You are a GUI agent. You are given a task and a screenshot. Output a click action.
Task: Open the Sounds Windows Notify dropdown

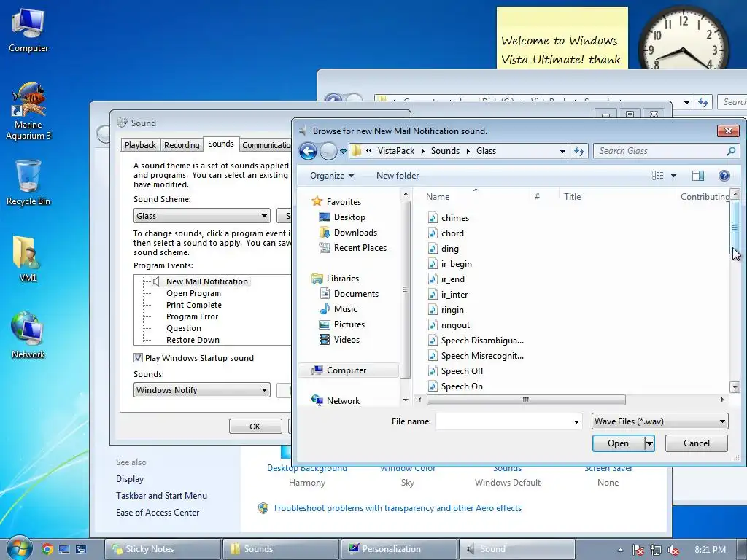[202, 390]
